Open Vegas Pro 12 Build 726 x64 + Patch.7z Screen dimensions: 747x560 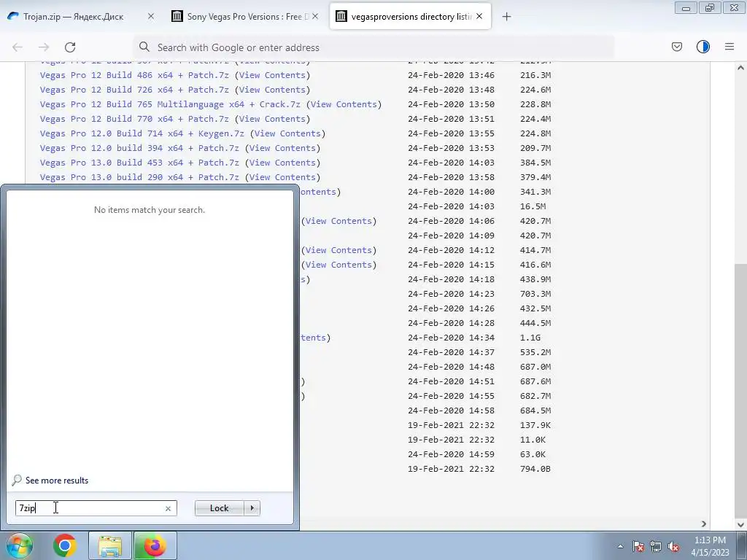(x=134, y=90)
